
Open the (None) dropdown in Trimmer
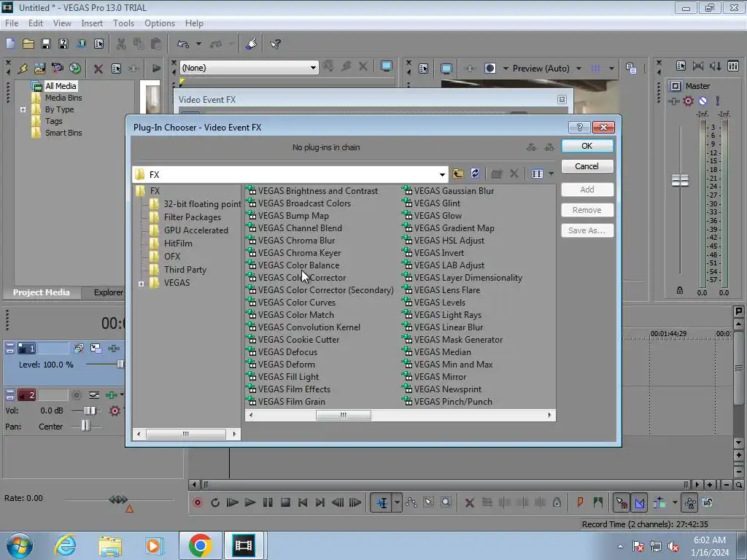[313, 68]
